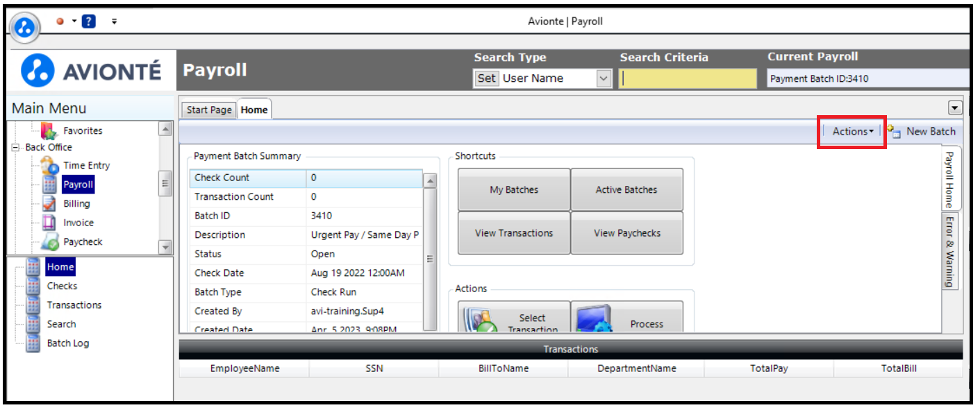This screenshot has height=410, width=980.
Task: Open the blue question mark help icon
Action: [x=88, y=22]
